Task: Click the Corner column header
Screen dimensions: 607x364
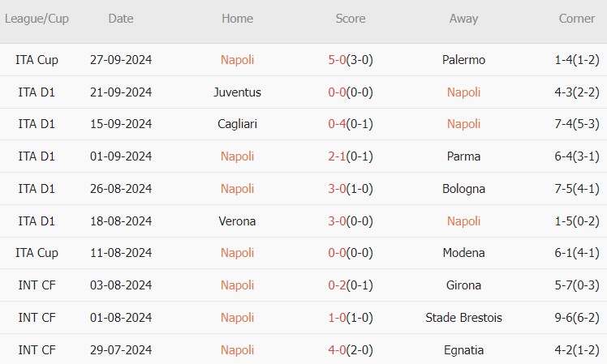Action: click(577, 19)
